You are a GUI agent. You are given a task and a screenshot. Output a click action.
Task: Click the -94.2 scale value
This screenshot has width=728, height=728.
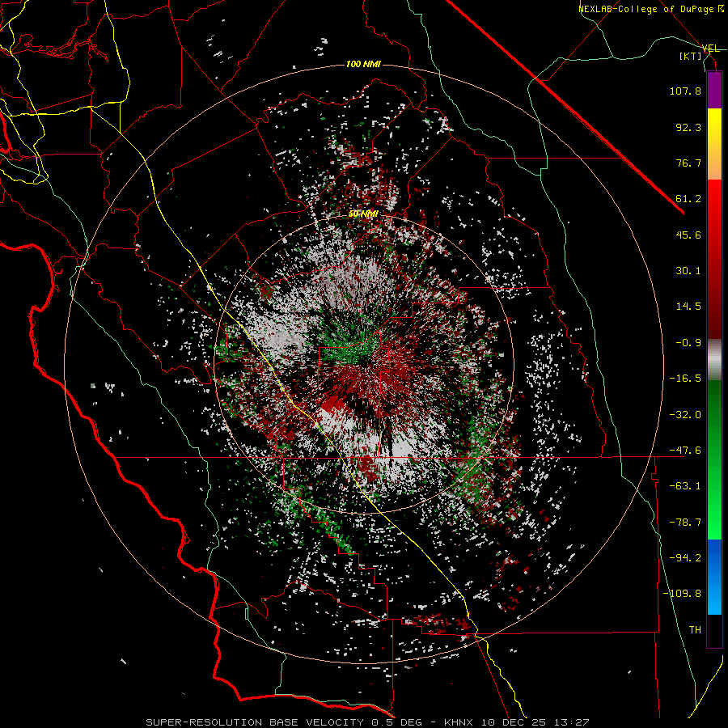point(685,558)
